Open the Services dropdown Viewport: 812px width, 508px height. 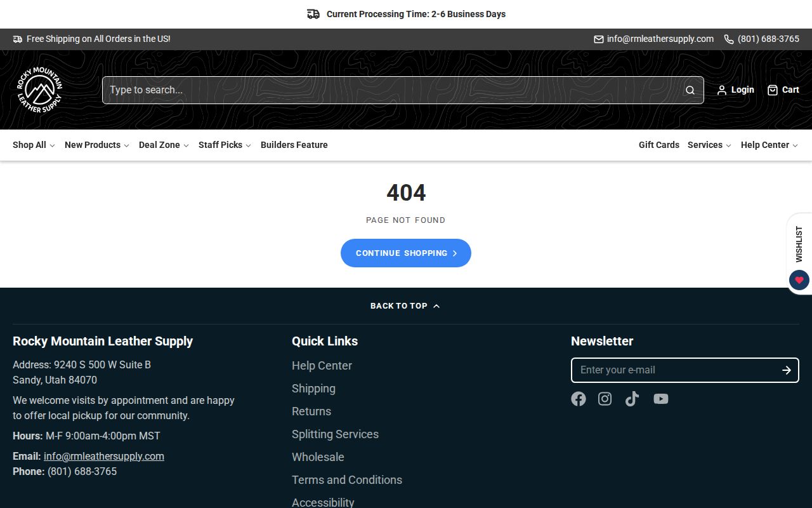[705, 145]
